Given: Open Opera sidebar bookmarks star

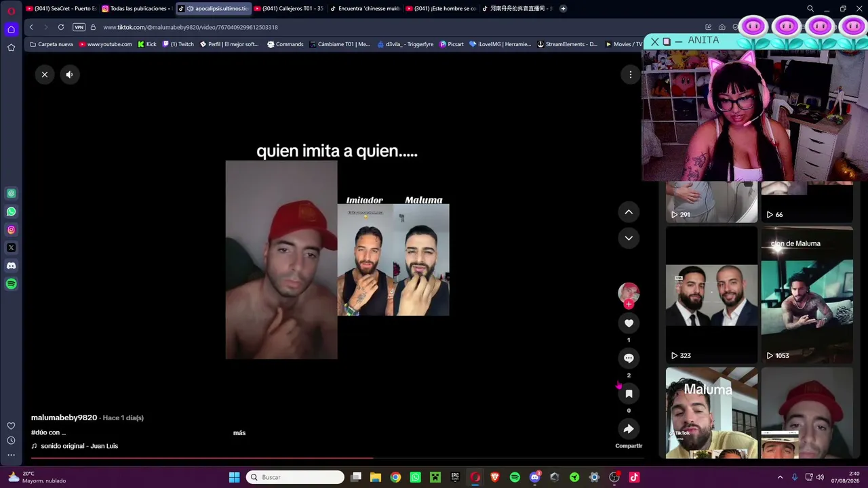Looking at the screenshot, I should click(11, 47).
